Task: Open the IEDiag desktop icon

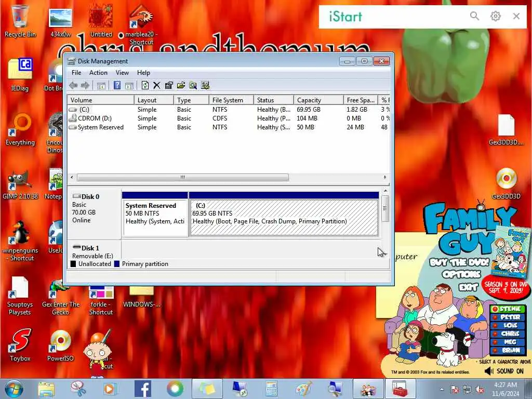Action: point(20,75)
